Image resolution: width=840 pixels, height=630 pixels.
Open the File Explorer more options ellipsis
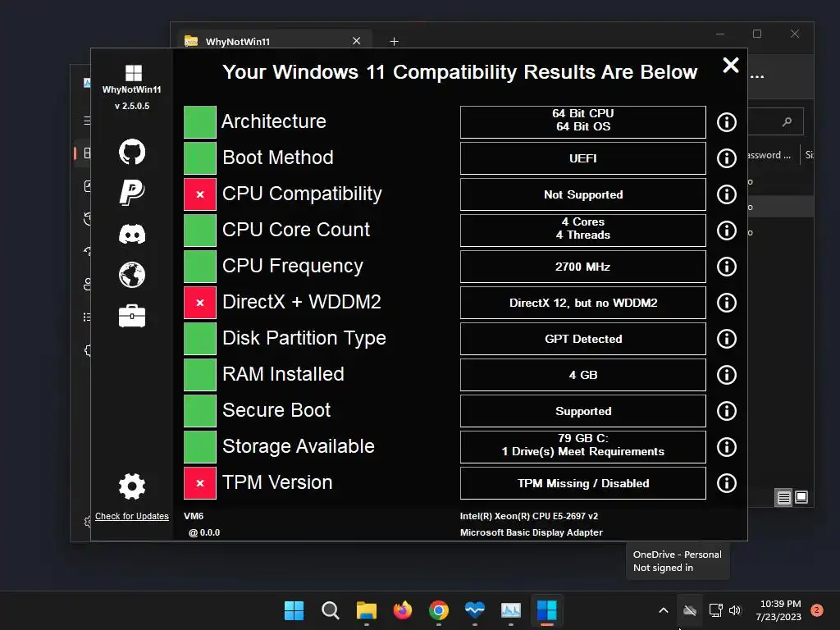coord(757,76)
